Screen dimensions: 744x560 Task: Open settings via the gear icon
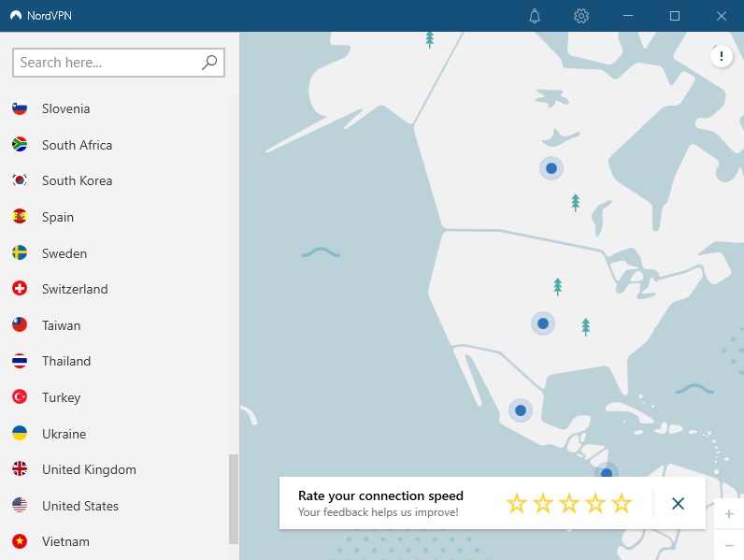point(581,16)
